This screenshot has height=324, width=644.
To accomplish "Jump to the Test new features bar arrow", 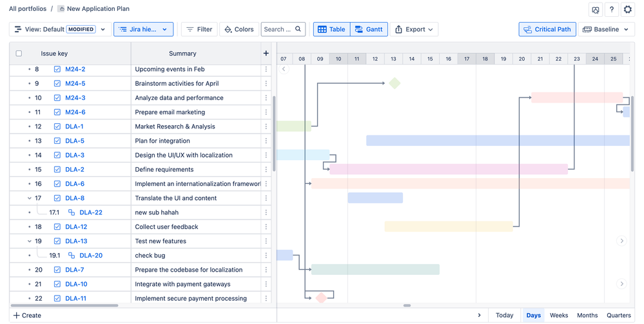I will pos(621,241).
